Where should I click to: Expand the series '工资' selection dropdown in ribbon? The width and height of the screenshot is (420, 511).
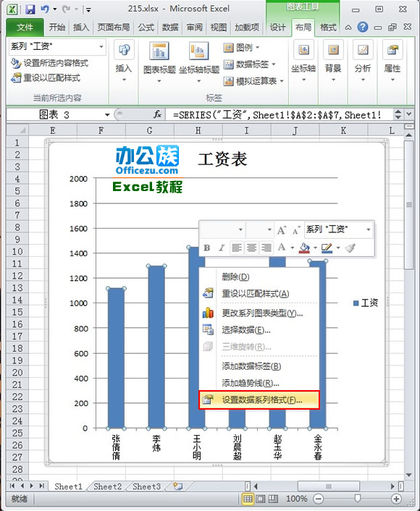[x=101, y=46]
